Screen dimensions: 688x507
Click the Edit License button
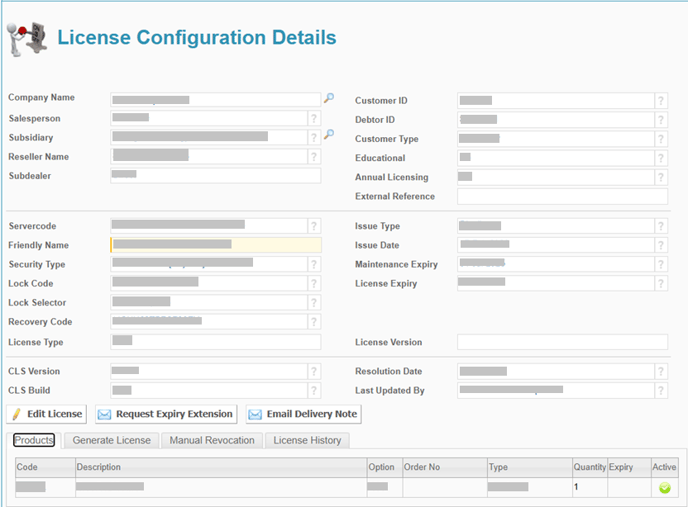coord(48,414)
